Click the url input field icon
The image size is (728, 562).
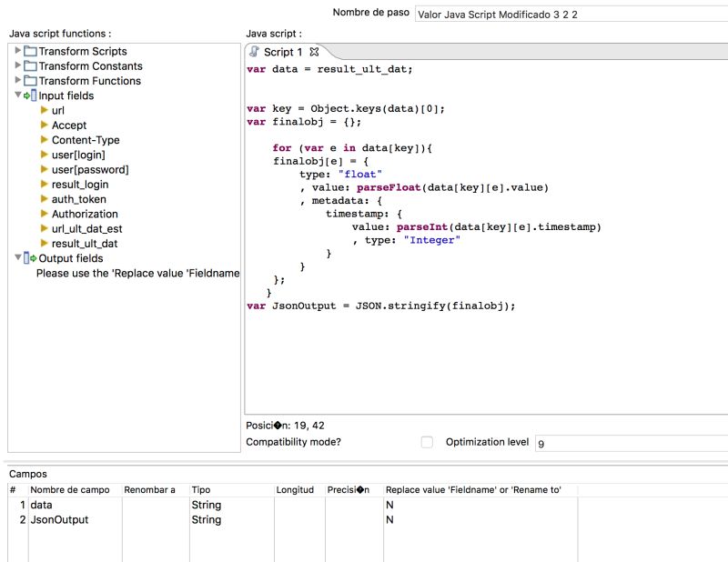44,110
